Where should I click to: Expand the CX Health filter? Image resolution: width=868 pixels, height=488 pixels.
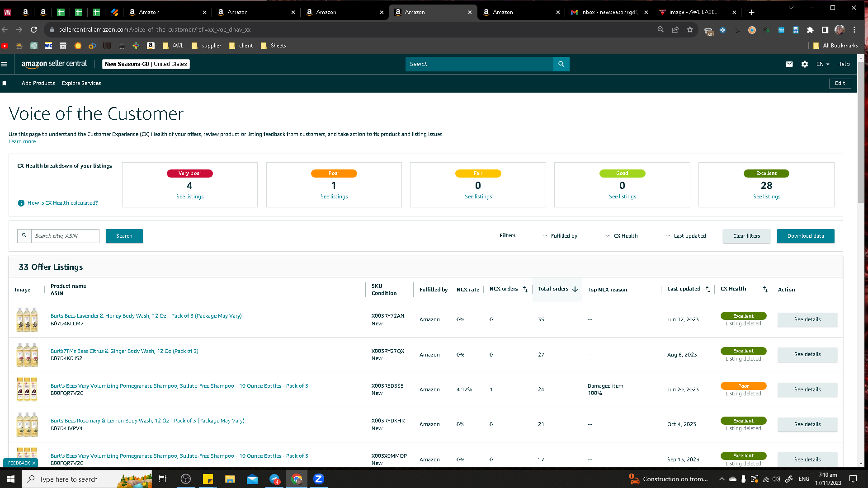click(x=622, y=236)
